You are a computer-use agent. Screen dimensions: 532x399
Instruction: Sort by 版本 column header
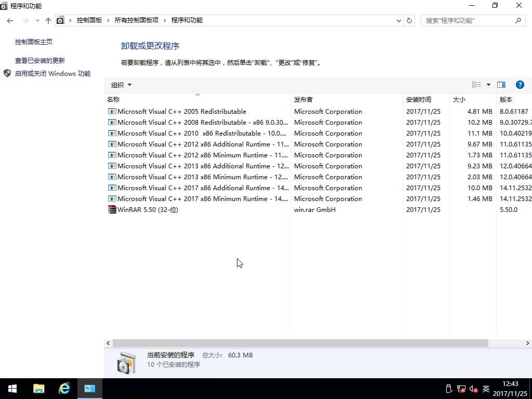click(514, 99)
